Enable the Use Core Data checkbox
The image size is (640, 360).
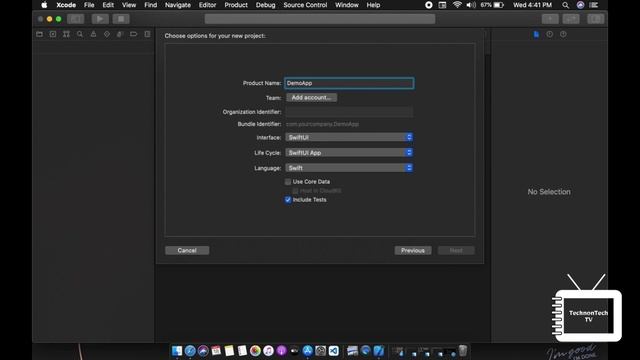[x=288, y=182]
